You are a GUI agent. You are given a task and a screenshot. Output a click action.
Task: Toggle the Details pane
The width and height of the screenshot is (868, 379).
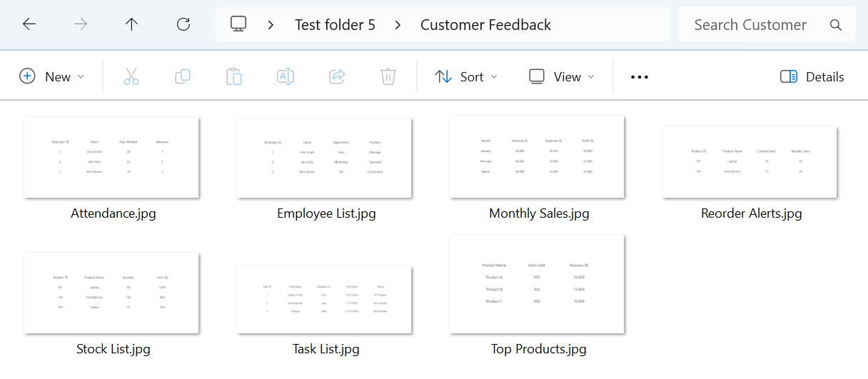pos(812,76)
